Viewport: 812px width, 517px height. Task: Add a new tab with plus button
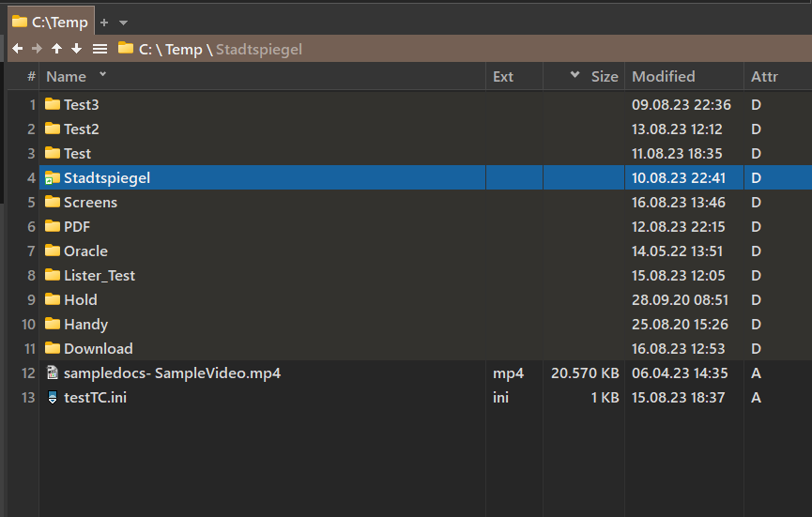tap(104, 23)
